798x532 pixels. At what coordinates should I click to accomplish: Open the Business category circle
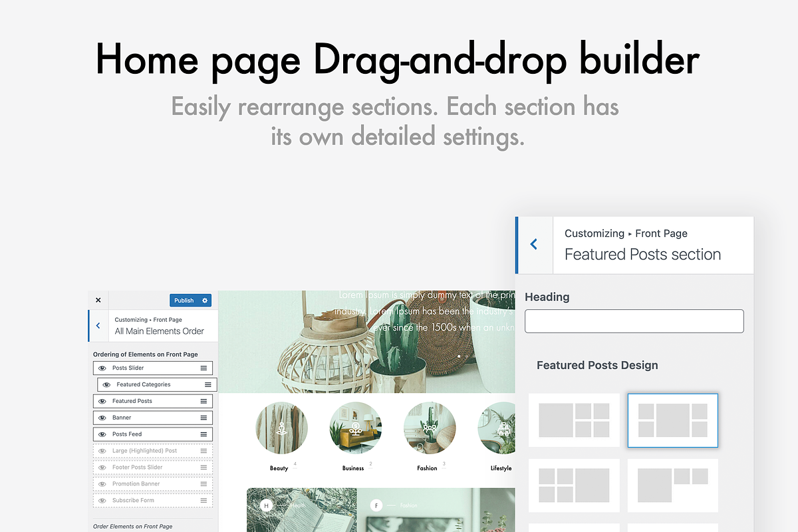[356, 428]
